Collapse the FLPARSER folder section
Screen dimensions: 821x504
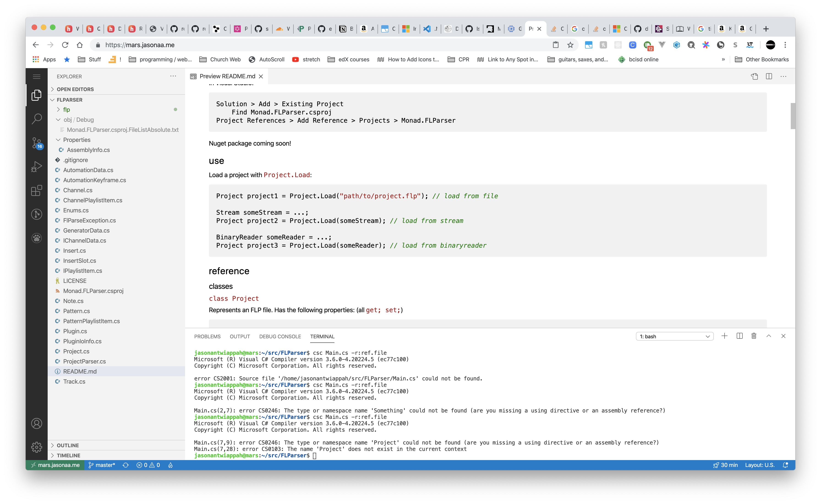tap(116, 100)
